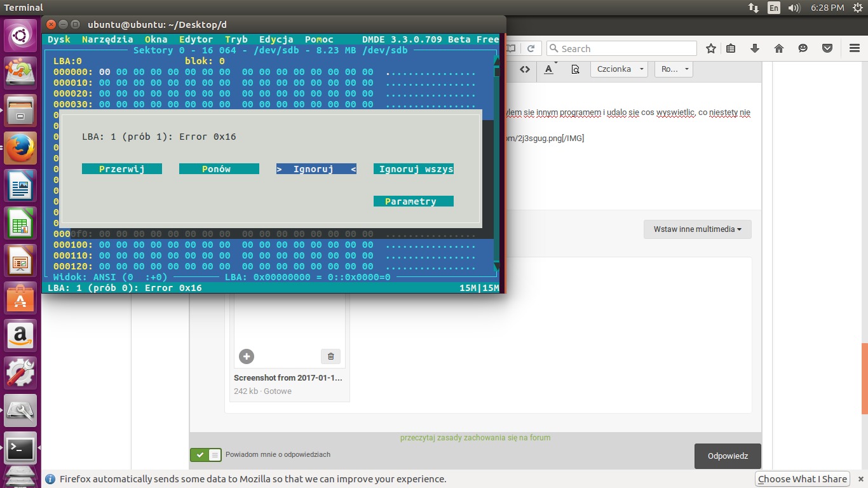Viewport: 868px width, 488px height.
Task: Open the text color tool in editor
Action: [x=549, y=69]
